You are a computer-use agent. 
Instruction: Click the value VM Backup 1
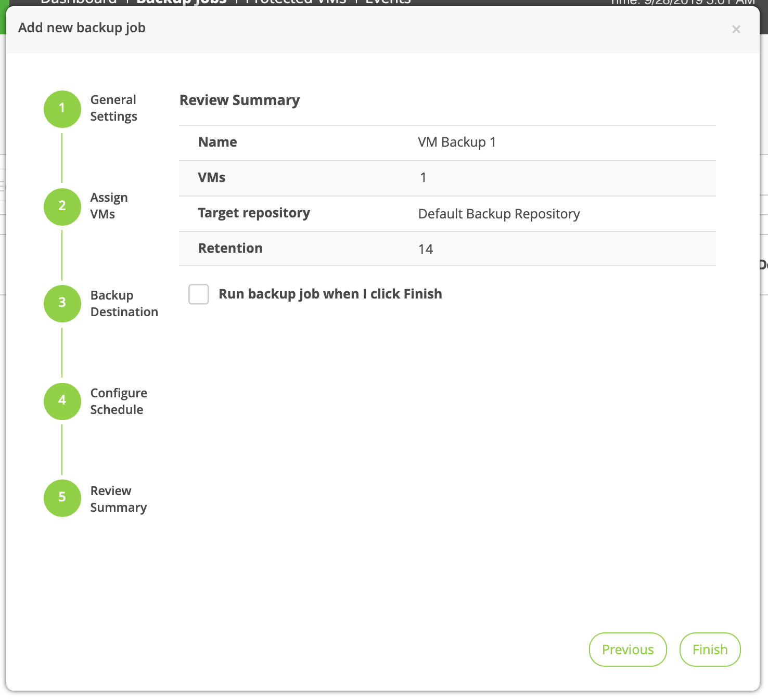point(457,142)
